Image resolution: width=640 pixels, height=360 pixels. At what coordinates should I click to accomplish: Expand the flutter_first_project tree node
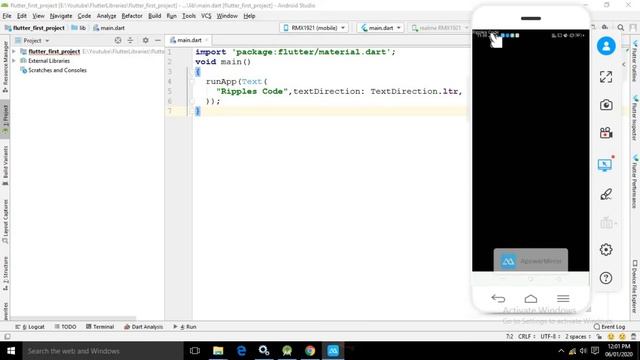(x=14, y=51)
